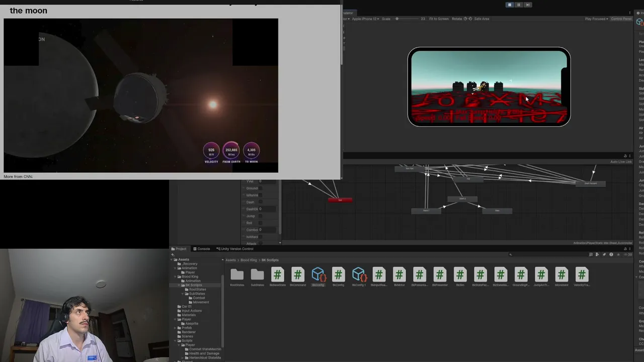Toggle the Grounded parameter checkbox

point(260,188)
